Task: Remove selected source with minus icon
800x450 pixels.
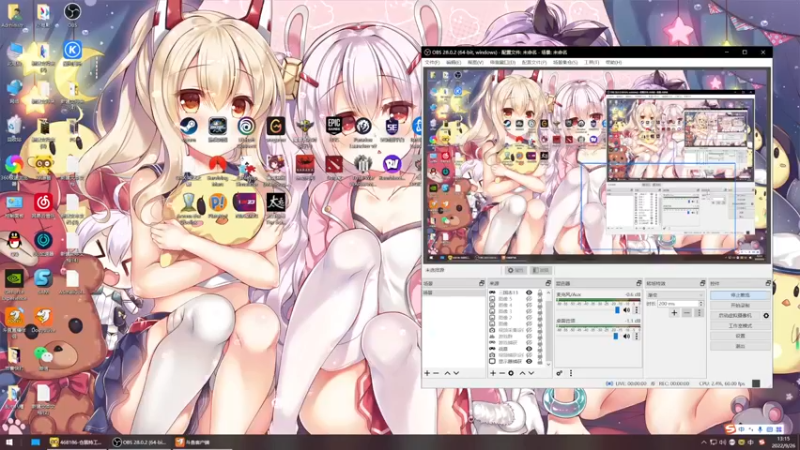Action: pos(502,373)
